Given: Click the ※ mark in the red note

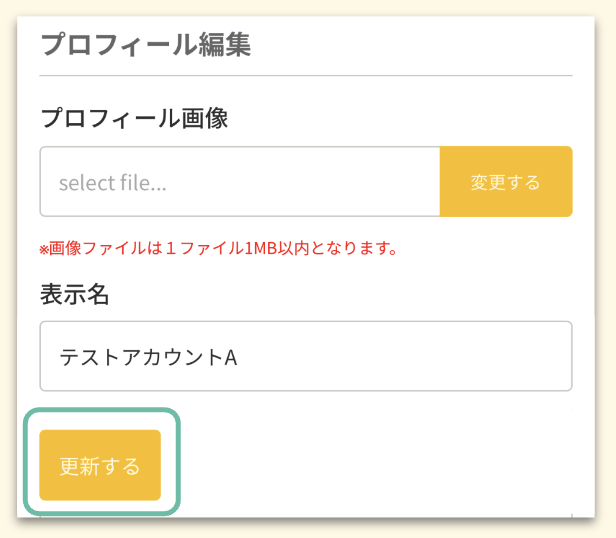Looking at the screenshot, I should pos(44,249).
